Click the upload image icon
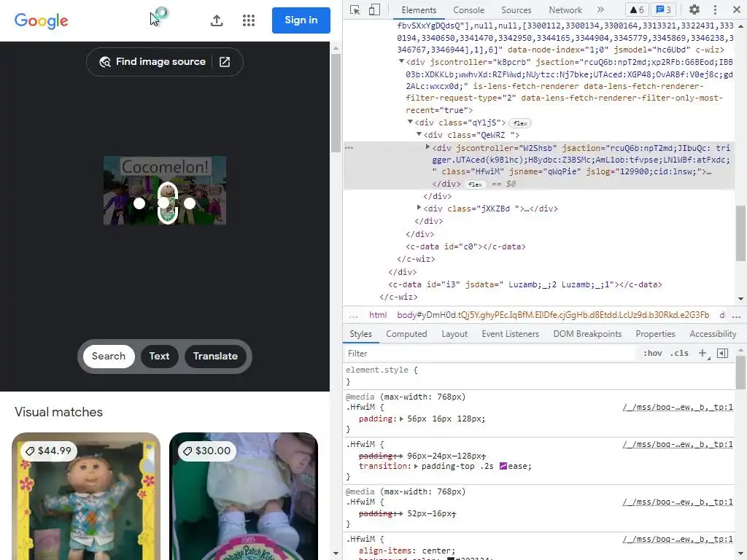Image resolution: width=747 pixels, height=560 pixels. coord(217,20)
